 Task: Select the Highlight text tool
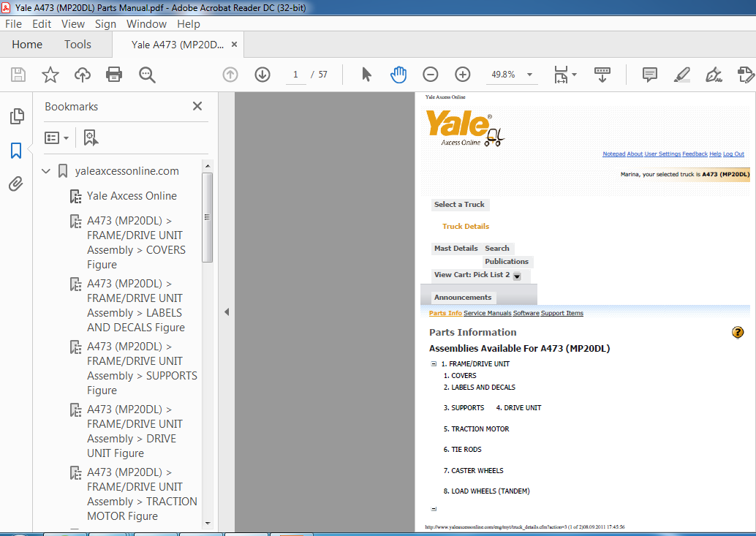(x=681, y=75)
